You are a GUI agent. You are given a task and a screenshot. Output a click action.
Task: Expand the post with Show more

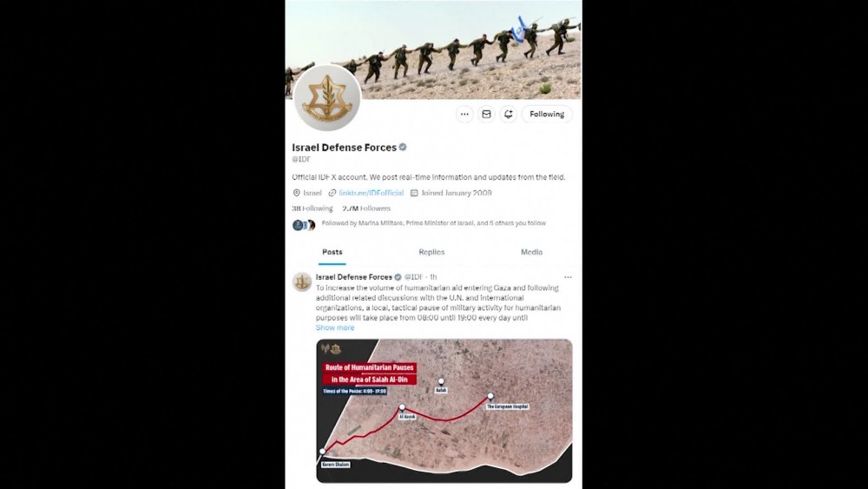[x=335, y=327]
